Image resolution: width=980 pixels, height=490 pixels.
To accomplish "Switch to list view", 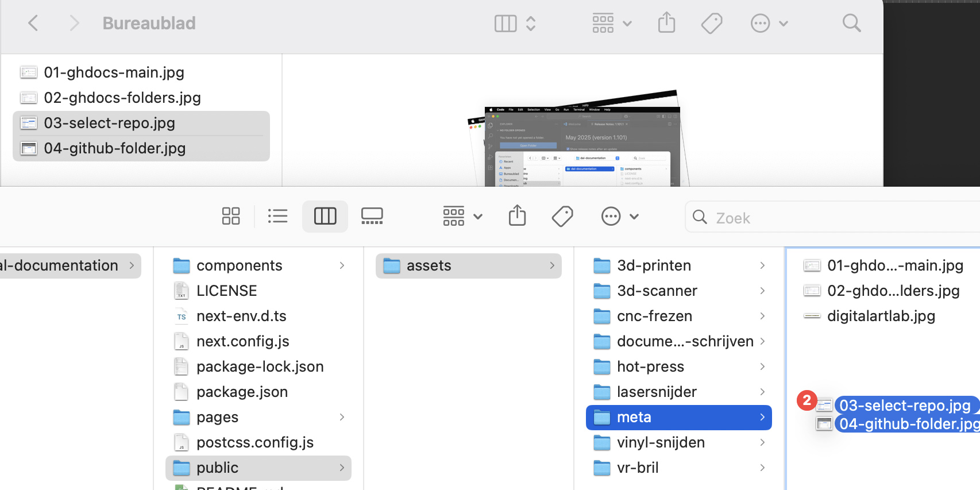I will click(278, 217).
